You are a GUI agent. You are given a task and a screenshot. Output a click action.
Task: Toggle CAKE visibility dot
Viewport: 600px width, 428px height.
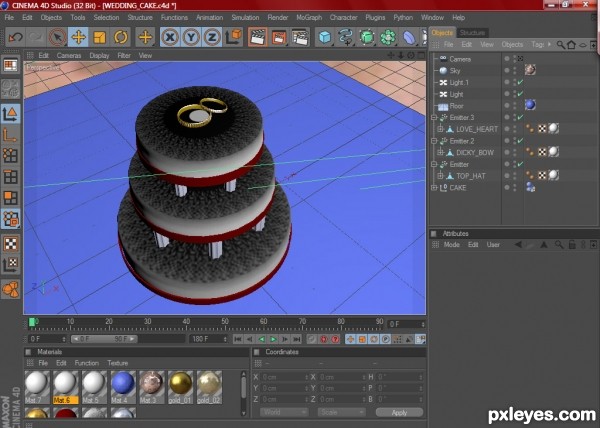(507, 187)
